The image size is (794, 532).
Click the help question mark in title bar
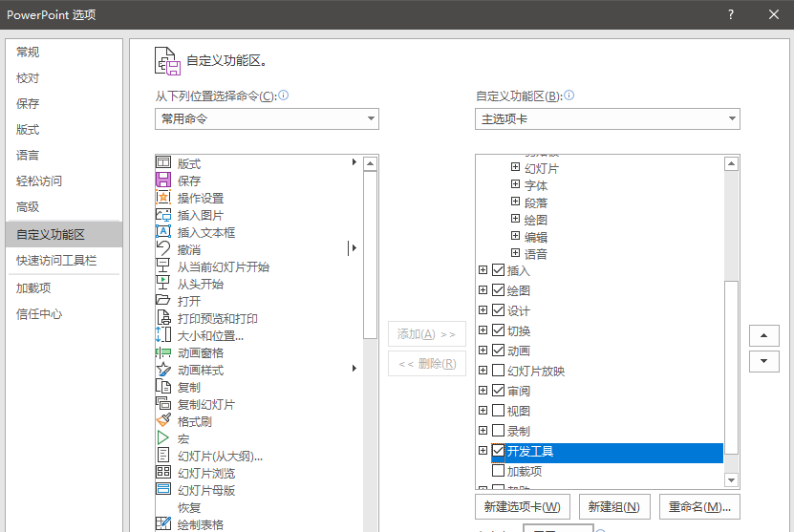(x=731, y=14)
